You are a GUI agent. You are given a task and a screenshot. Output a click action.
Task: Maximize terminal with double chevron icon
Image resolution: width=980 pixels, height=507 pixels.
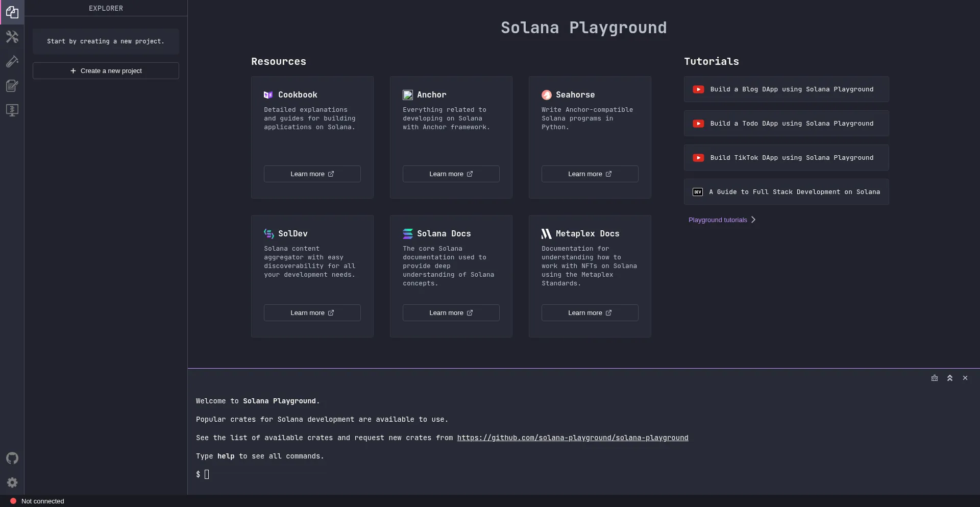point(949,378)
